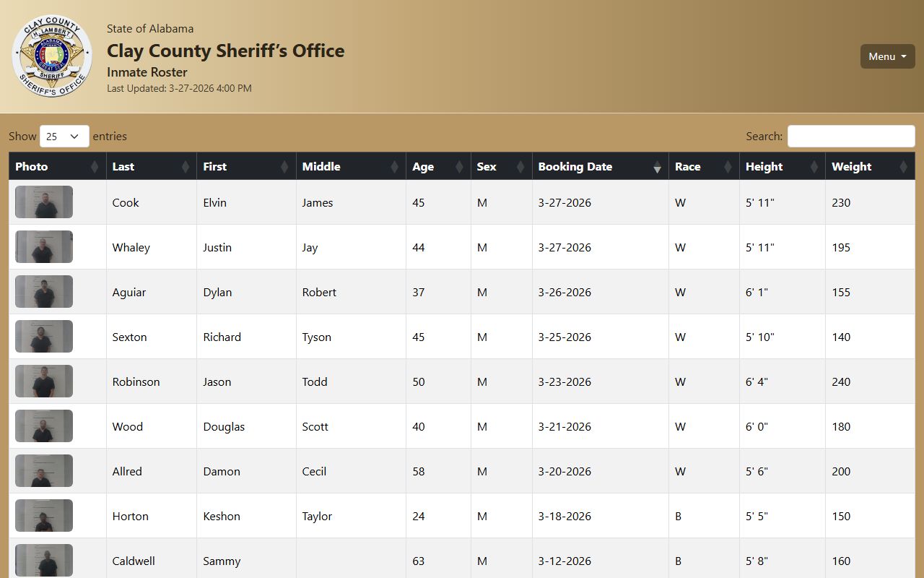Screen dimensions: 924x578
Task: Sort table by Middle name column
Action: 351,166
